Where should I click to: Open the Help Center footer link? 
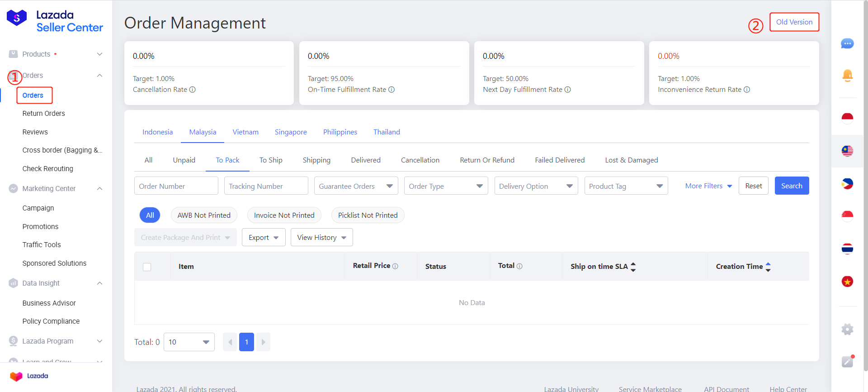click(788, 389)
